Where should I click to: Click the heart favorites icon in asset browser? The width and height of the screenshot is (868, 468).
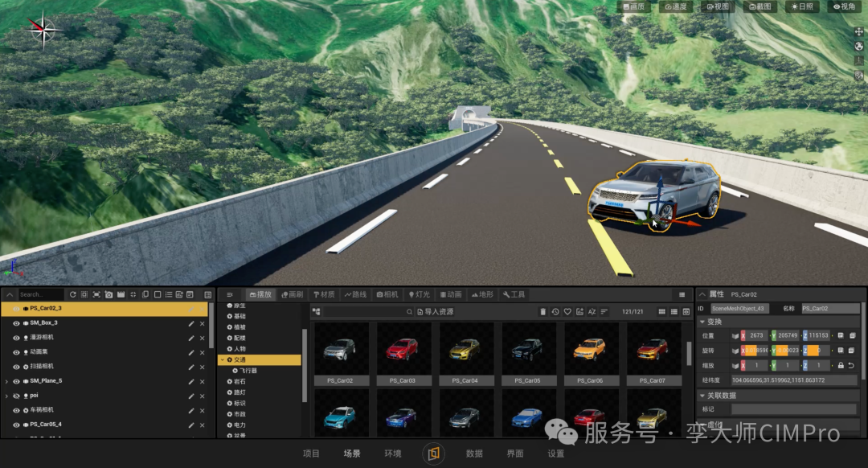(x=567, y=312)
